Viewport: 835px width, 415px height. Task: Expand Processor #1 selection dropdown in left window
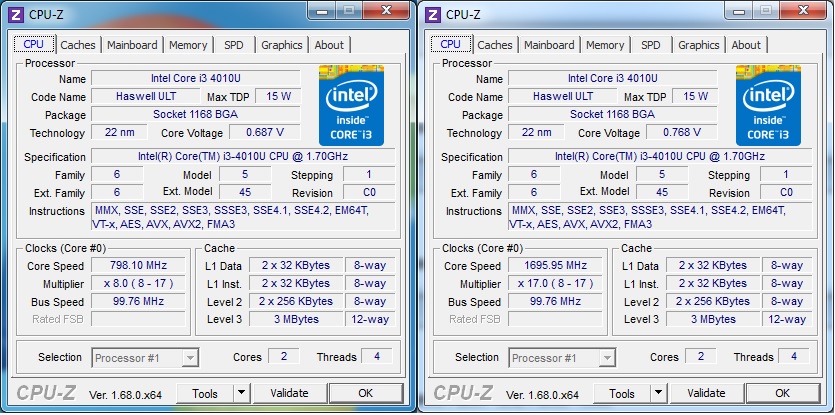190,358
